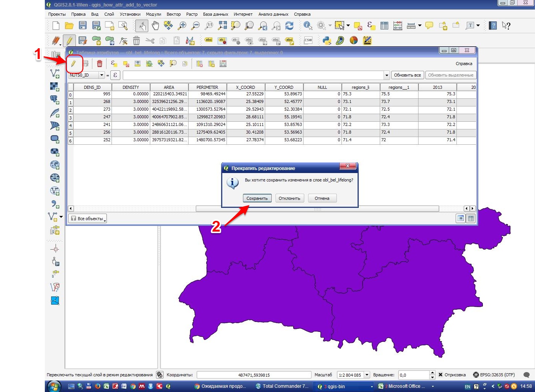Image resolution: width=535 pixels, height=392 pixels.
Task: Refresh the map canvas
Action: [x=289, y=26]
